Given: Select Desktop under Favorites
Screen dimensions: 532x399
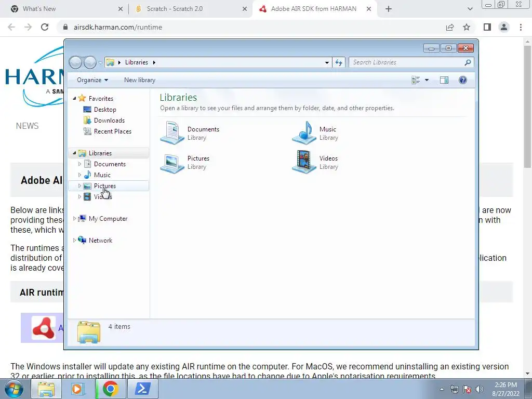Looking at the screenshot, I should coord(105,110).
